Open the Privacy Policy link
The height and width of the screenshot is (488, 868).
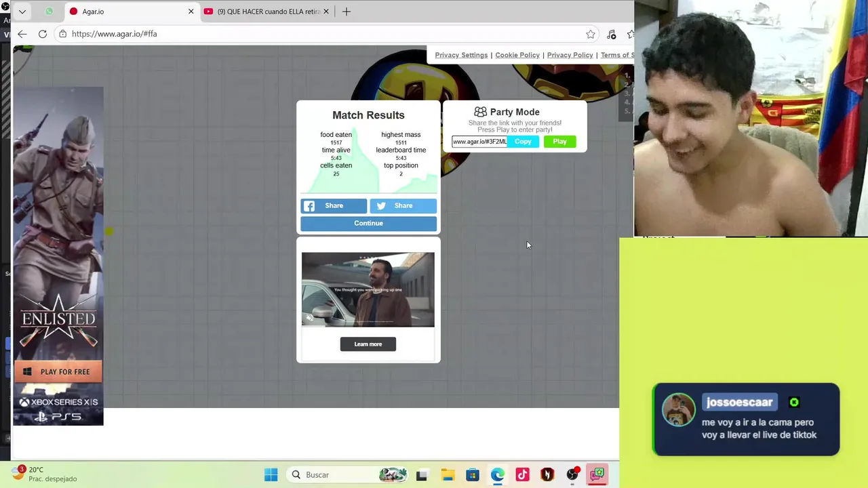[570, 55]
